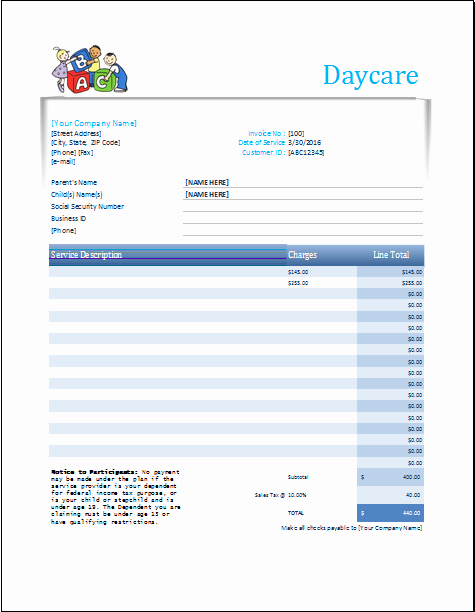Click the Customer ID label
The width and height of the screenshot is (475, 612).
263,153
